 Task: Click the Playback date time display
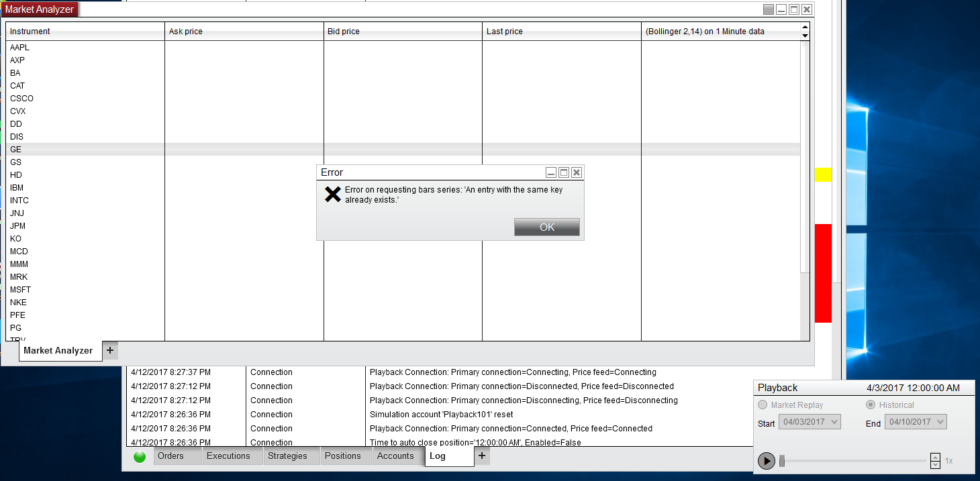[x=913, y=388]
